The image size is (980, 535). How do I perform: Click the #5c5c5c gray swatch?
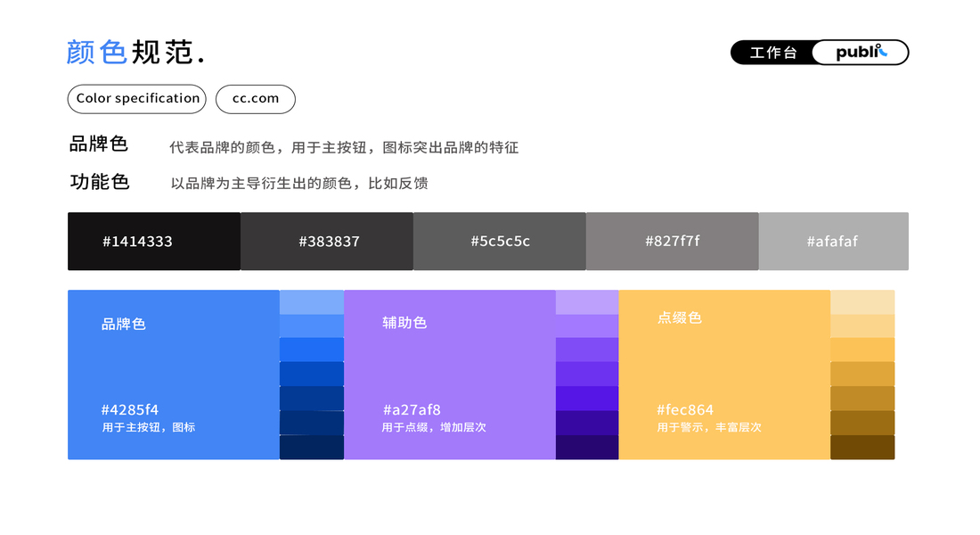tap(500, 242)
